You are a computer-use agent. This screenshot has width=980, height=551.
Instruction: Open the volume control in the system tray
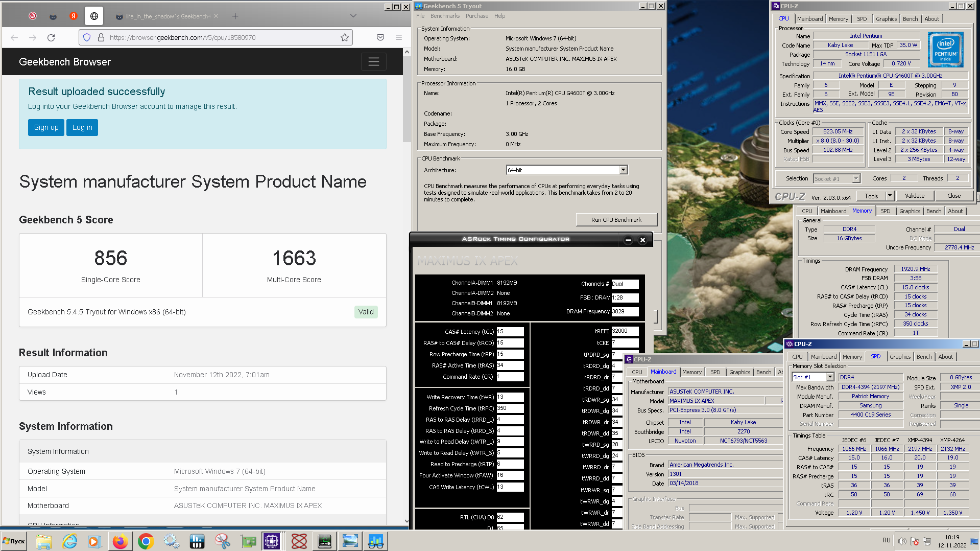tap(902, 541)
